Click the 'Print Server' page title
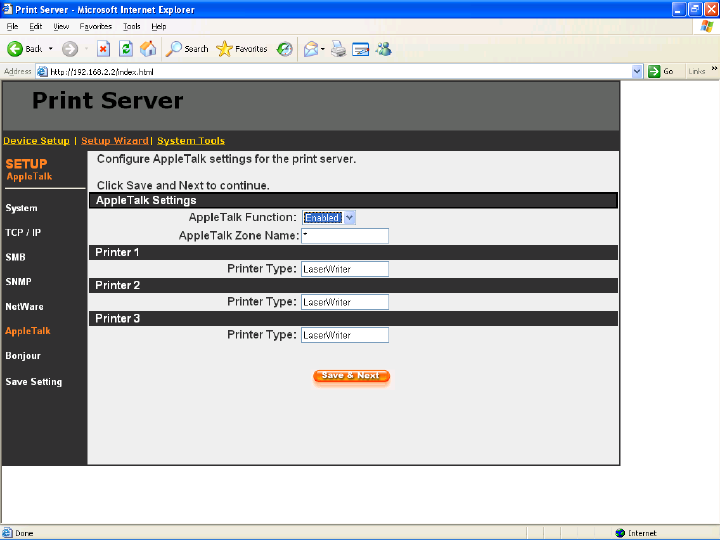This screenshot has height=540, width=720. (x=108, y=100)
